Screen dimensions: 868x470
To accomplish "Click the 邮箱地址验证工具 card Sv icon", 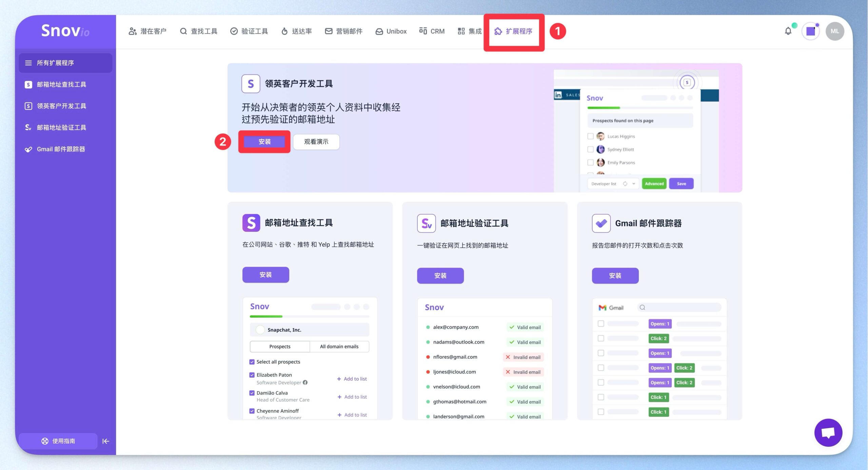I will [426, 223].
